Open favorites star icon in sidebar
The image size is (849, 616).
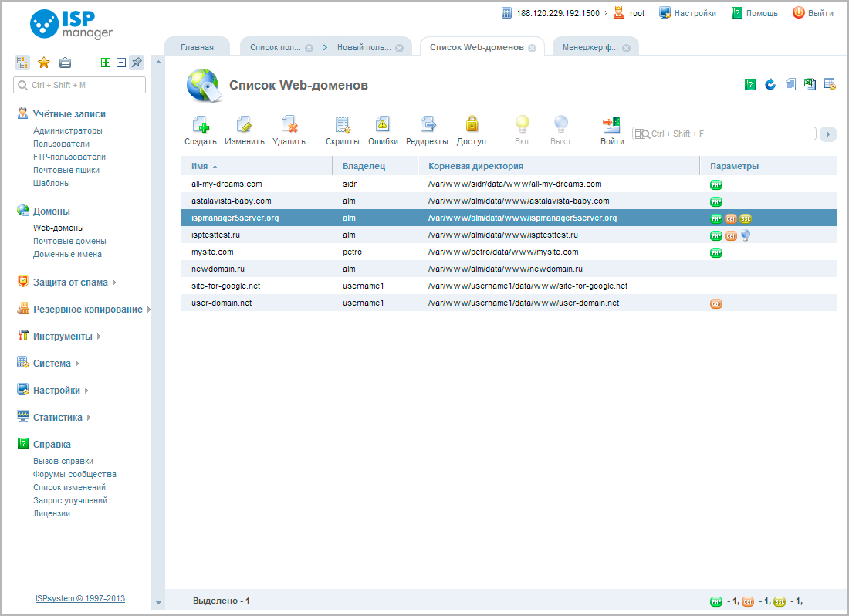(44, 63)
